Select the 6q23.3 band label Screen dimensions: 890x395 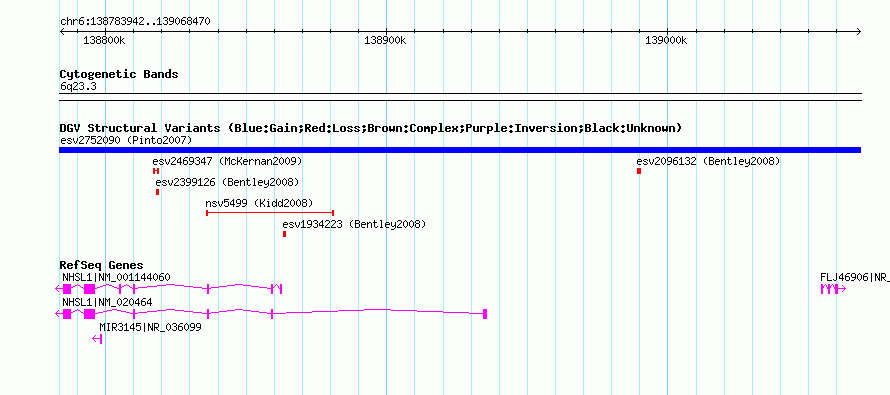click(78, 87)
